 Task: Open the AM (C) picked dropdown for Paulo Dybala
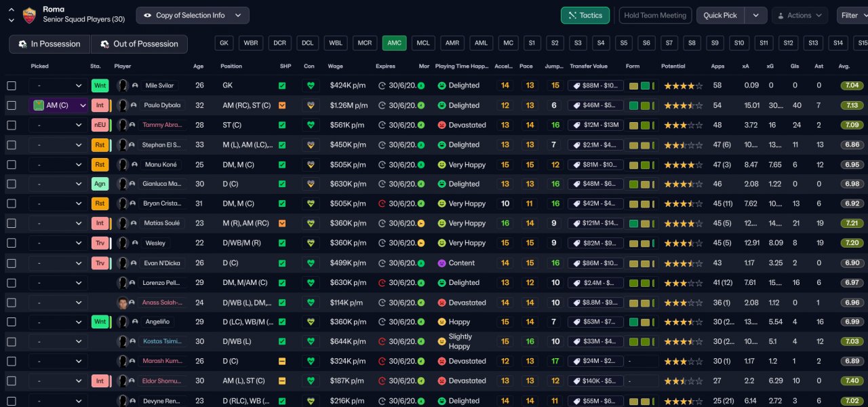58,106
